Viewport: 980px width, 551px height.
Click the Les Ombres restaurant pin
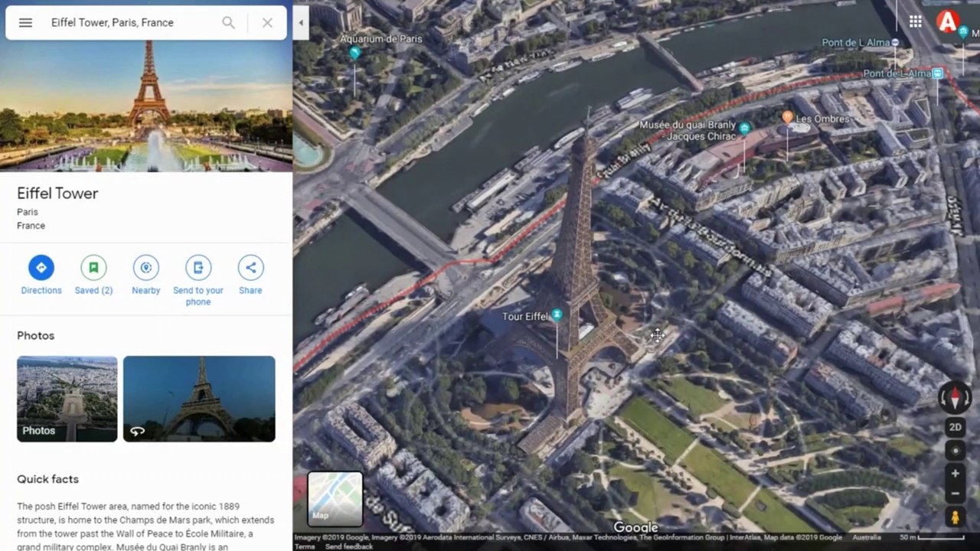(x=787, y=117)
